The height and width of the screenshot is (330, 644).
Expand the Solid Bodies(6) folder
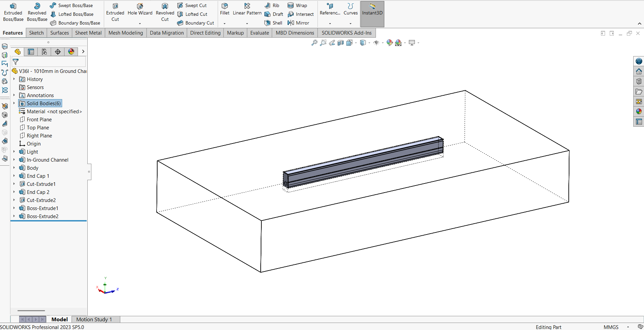pos(14,103)
